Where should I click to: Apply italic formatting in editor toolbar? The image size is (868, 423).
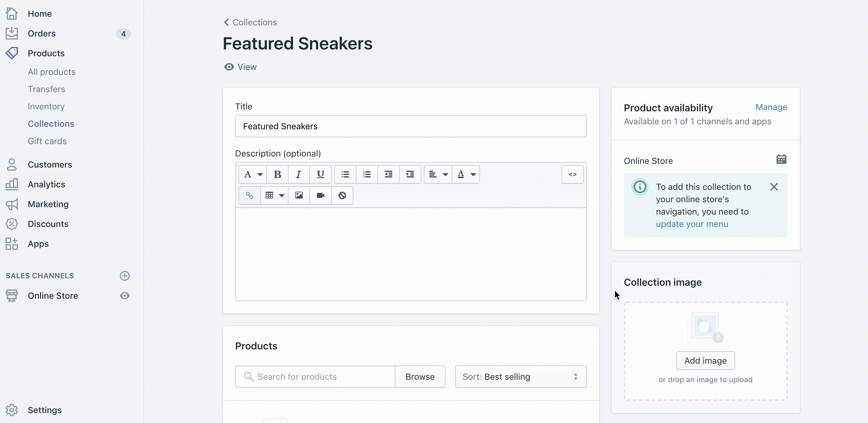(x=298, y=174)
